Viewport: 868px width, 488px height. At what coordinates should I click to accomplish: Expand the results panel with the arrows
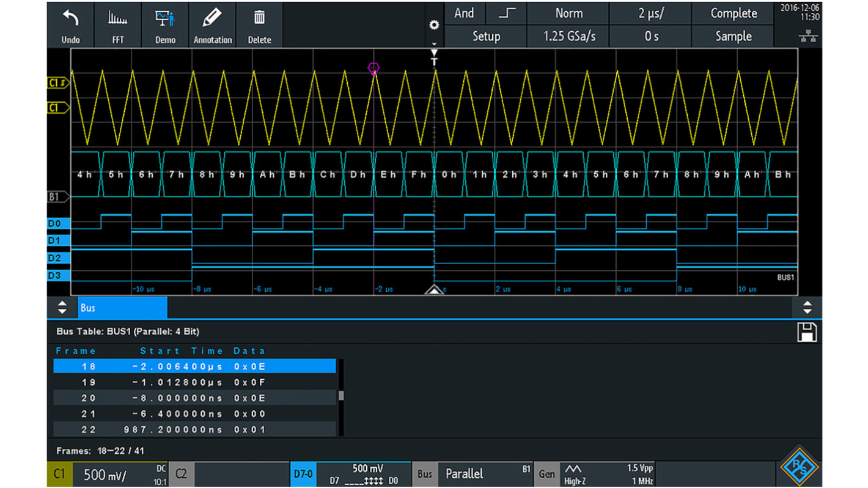coord(61,308)
